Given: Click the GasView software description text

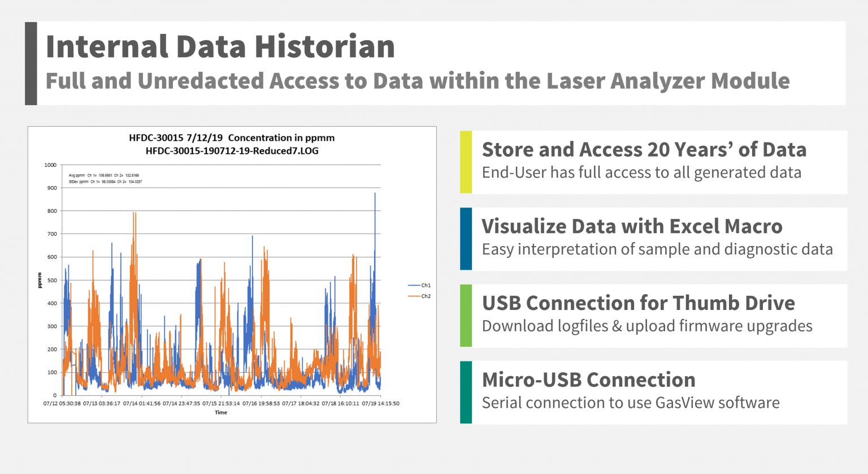Looking at the screenshot, I should point(630,403).
